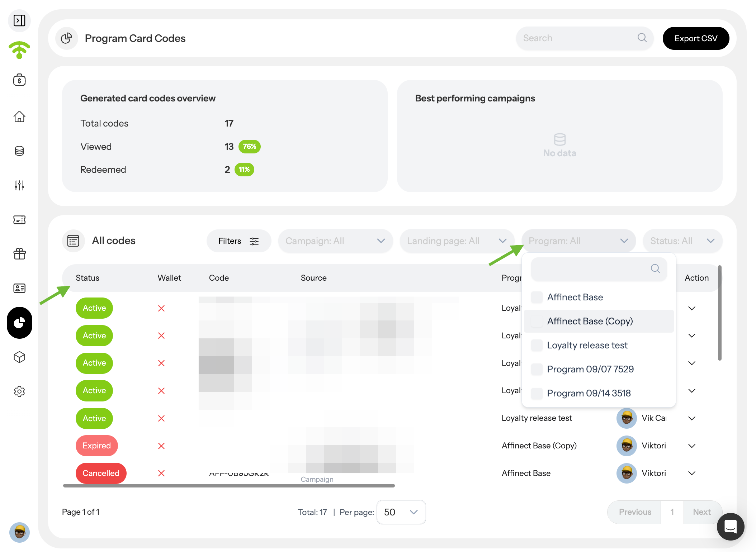Open the Status: All dropdown
The width and height of the screenshot is (756, 552).
coord(682,241)
